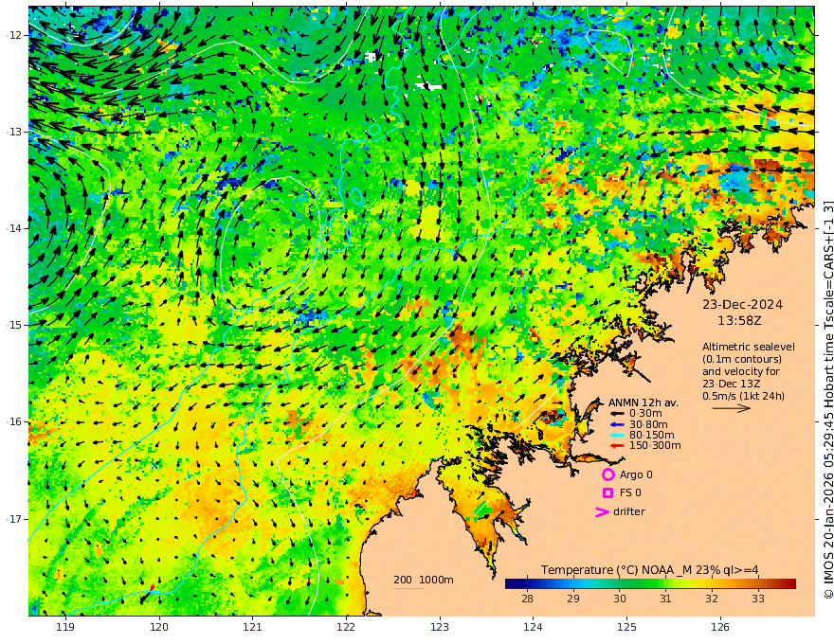
Task: Click the latitude axis label -13
Action: 14,132
